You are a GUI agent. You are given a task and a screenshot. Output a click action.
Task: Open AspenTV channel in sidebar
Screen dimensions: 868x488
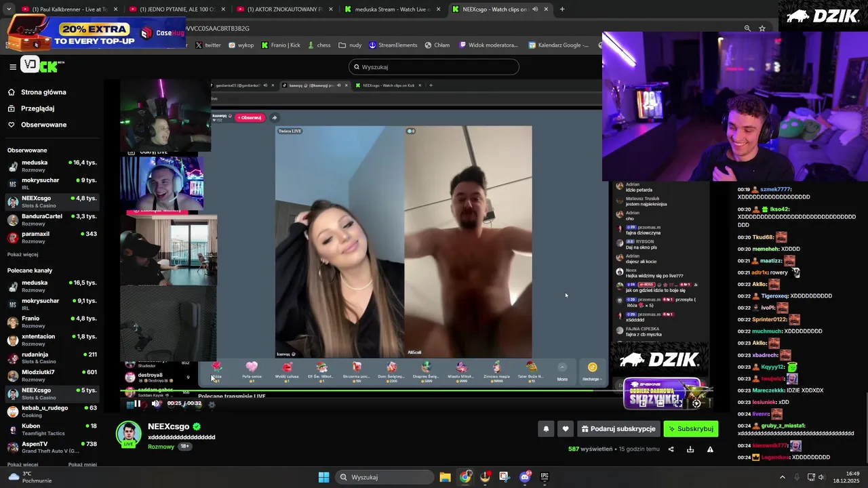coord(52,447)
